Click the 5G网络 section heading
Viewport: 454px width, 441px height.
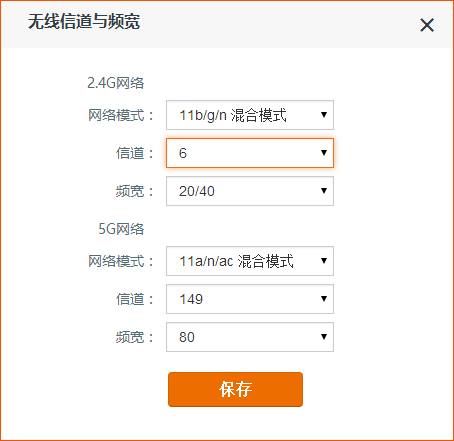121,229
